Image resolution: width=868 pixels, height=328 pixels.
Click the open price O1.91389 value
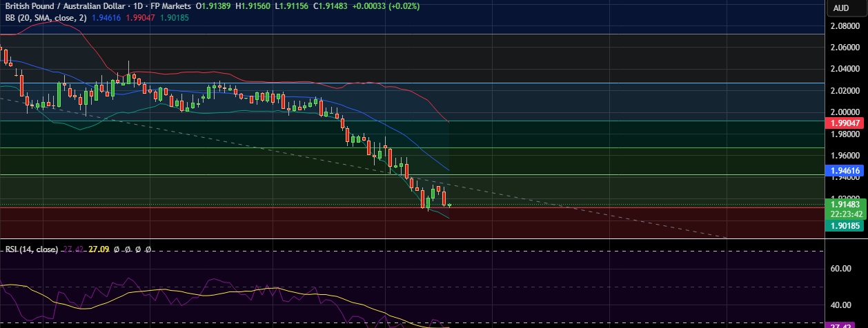pyautogui.click(x=214, y=6)
